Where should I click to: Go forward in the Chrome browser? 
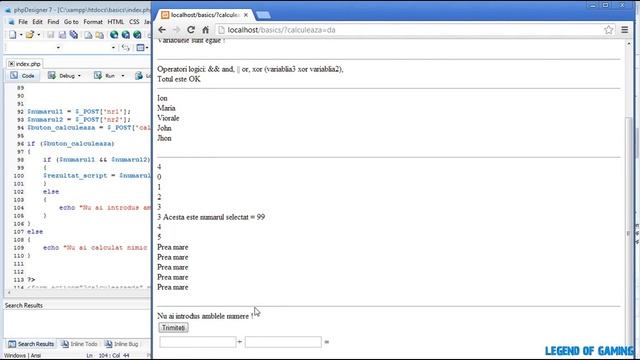tap(176, 30)
